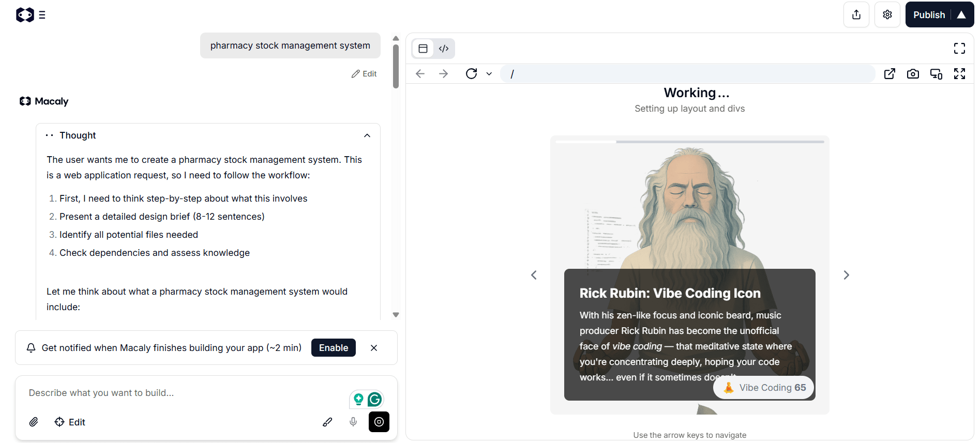Take a screenshot with the camera icon
Screen dimensions: 980x443
pos(913,74)
